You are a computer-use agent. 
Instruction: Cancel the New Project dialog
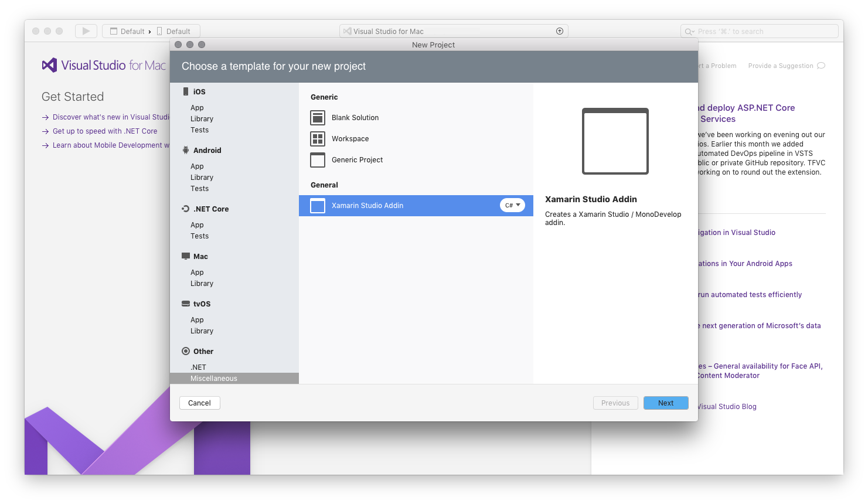[x=199, y=403]
